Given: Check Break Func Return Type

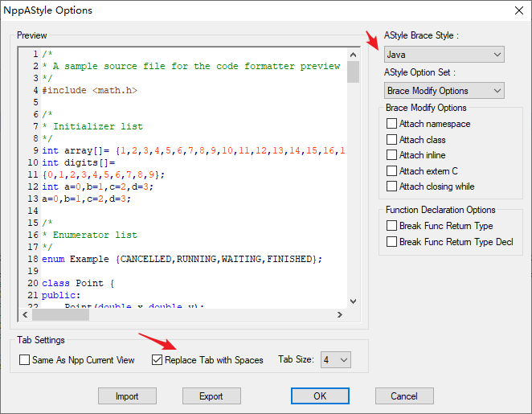Looking at the screenshot, I should pyautogui.click(x=391, y=226).
